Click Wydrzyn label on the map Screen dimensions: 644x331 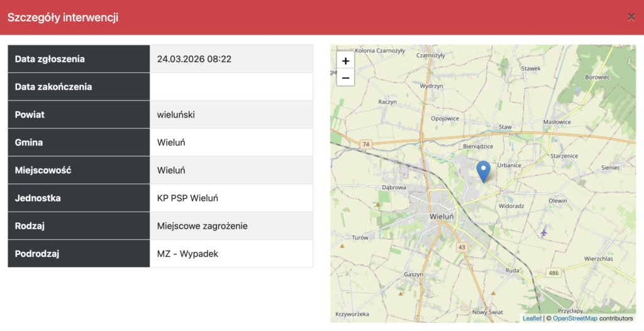point(431,86)
